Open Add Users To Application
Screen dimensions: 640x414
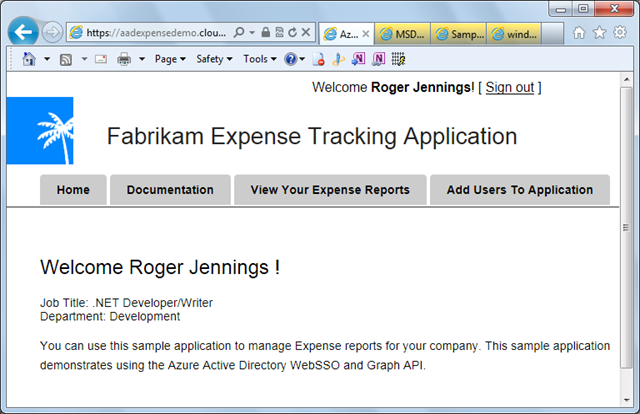(x=520, y=190)
